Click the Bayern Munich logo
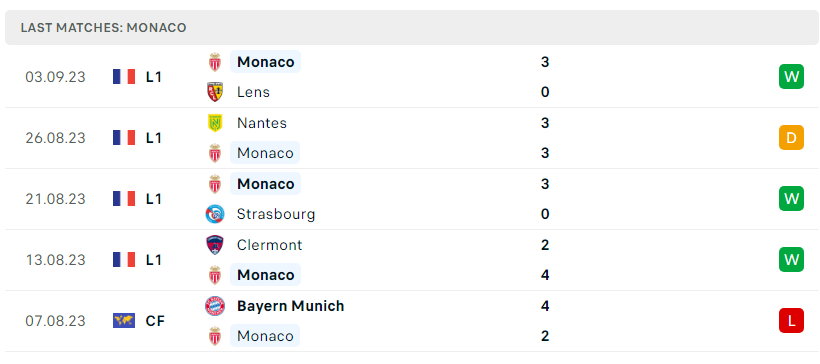This screenshot has height=364, width=820. click(x=215, y=306)
